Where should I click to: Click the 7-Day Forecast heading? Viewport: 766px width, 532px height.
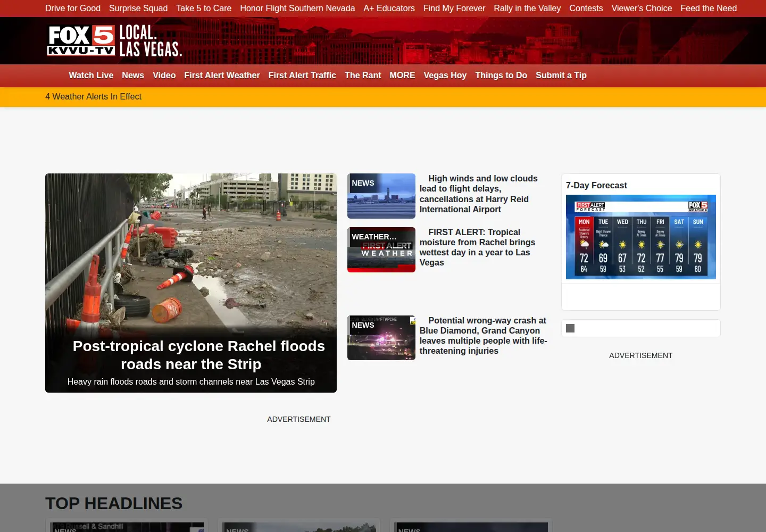tap(596, 186)
